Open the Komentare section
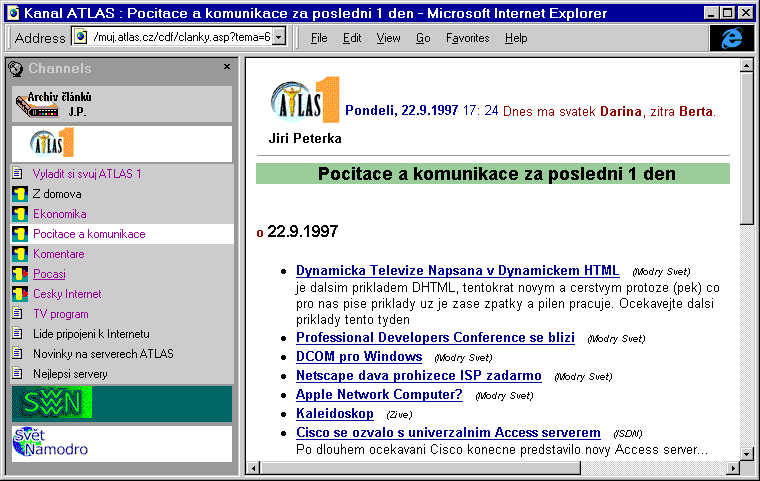This screenshot has width=760, height=481. 59,254
